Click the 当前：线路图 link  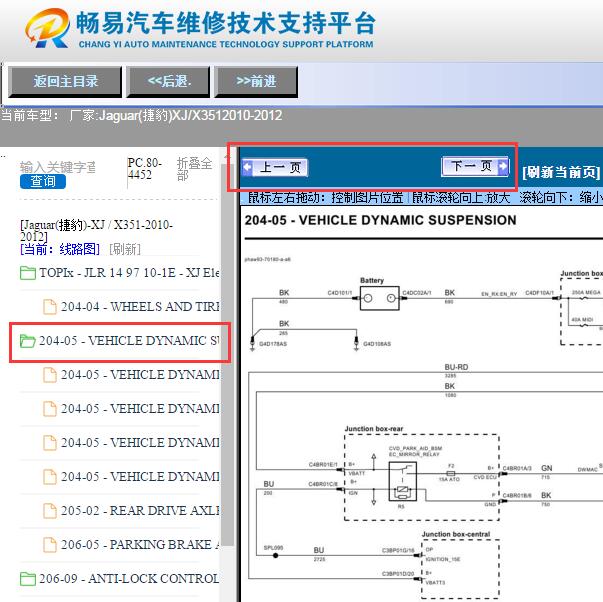(60, 249)
